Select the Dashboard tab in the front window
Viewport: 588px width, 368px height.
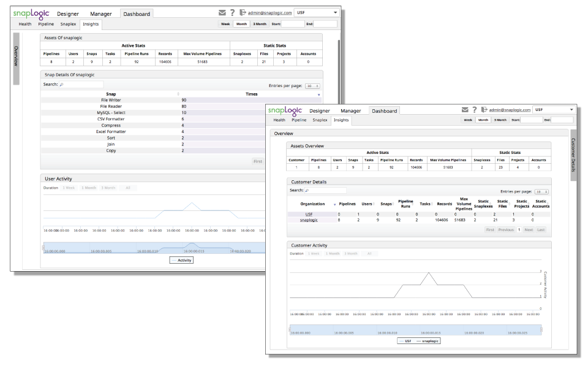tap(385, 111)
